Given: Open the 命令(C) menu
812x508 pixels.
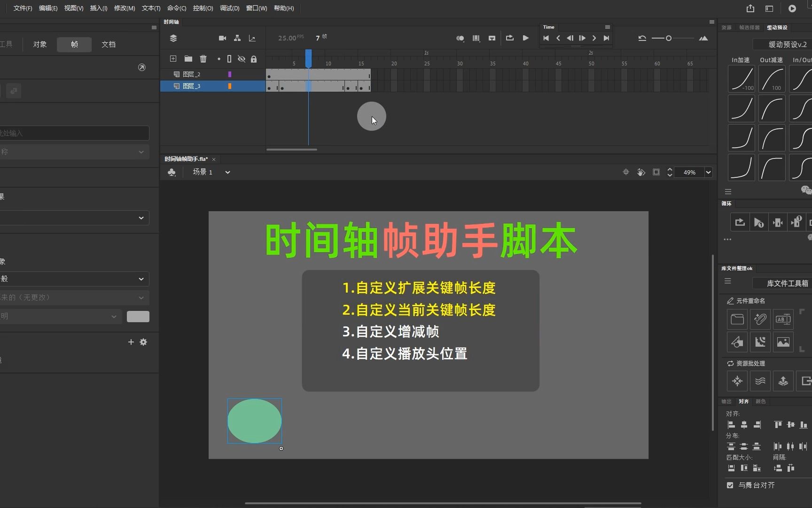Looking at the screenshot, I should [177, 8].
